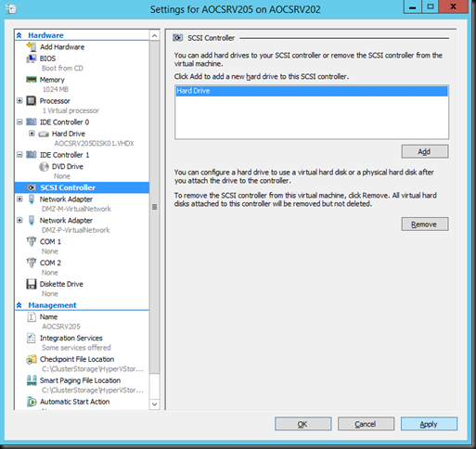Image resolution: width=476 pixels, height=449 pixels.
Task: Click the Remove button
Action: [425, 224]
